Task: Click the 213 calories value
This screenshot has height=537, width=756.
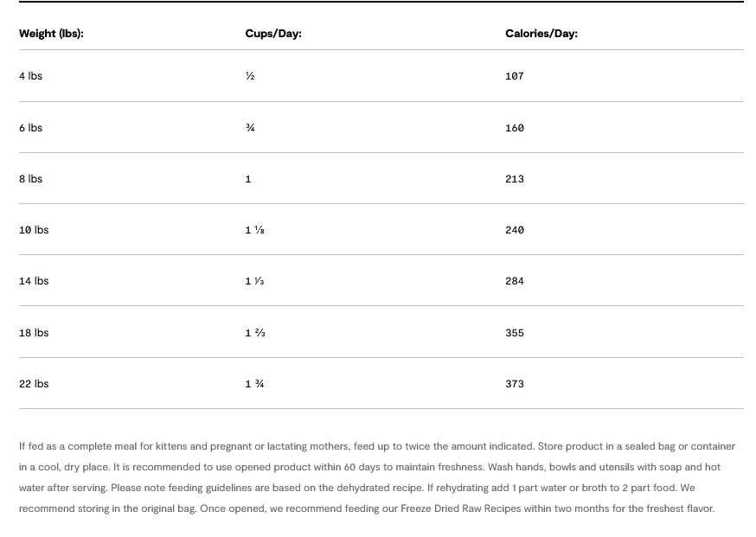Action: [515, 179]
